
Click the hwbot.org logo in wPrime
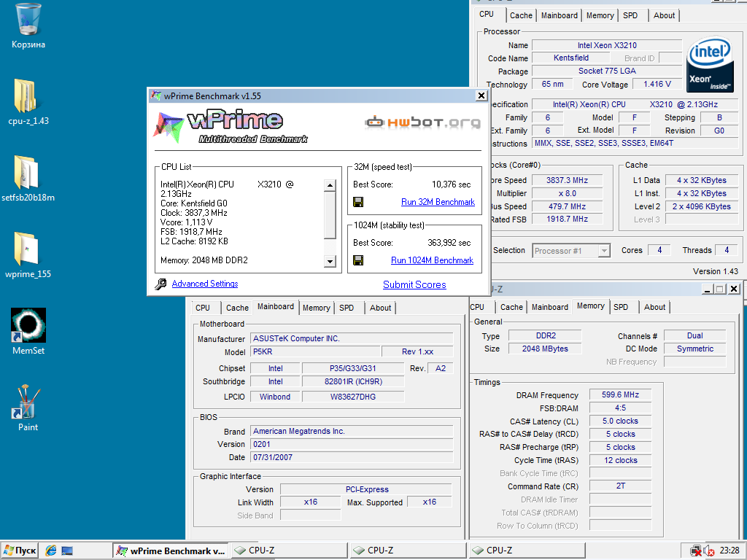(x=422, y=122)
